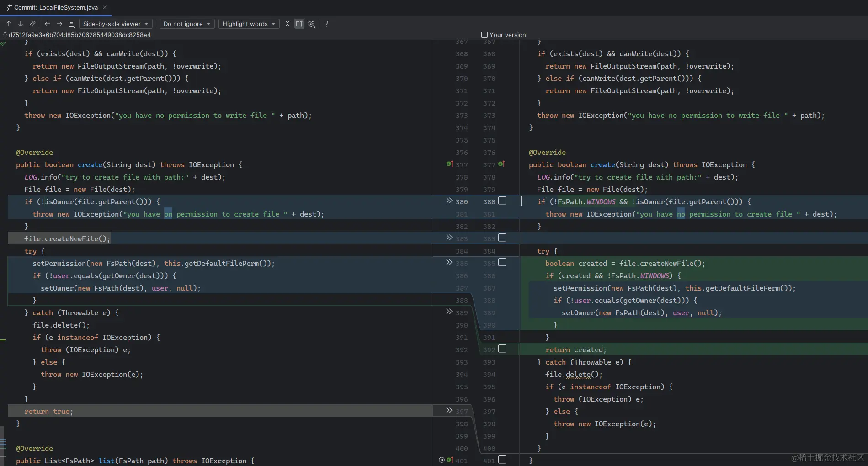Check the include-change box at right line 401
868x466 pixels.
pyautogui.click(x=502, y=460)
